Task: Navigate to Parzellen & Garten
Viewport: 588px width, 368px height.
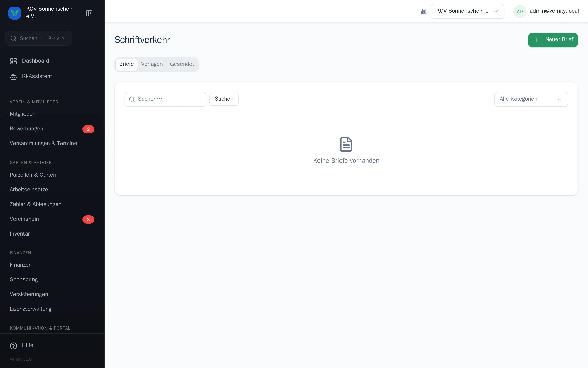Action: pyautogui.click(x=52, y=175)
